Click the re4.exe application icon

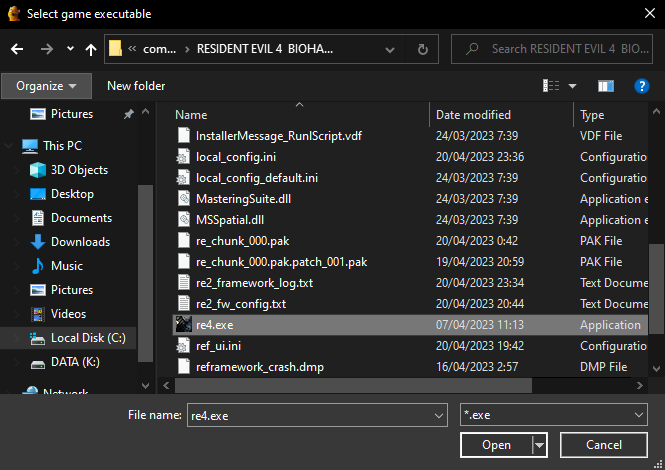coord(183,325)
